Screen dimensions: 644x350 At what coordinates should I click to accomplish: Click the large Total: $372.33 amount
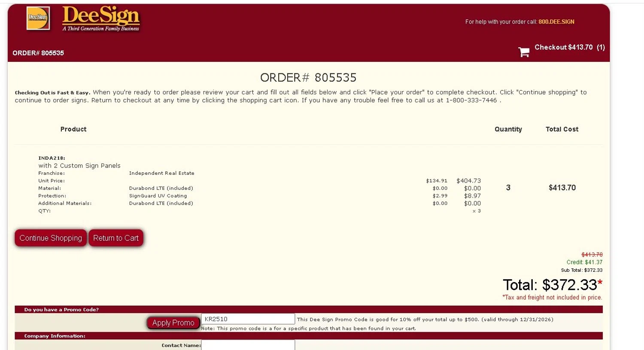pyautogui.click(x=553, y=285)
